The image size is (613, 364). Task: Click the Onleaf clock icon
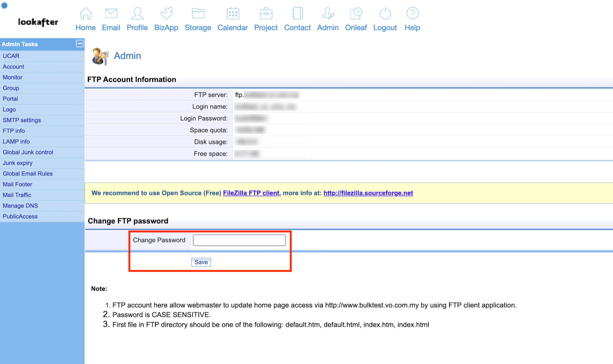click(x=356, y=14)
